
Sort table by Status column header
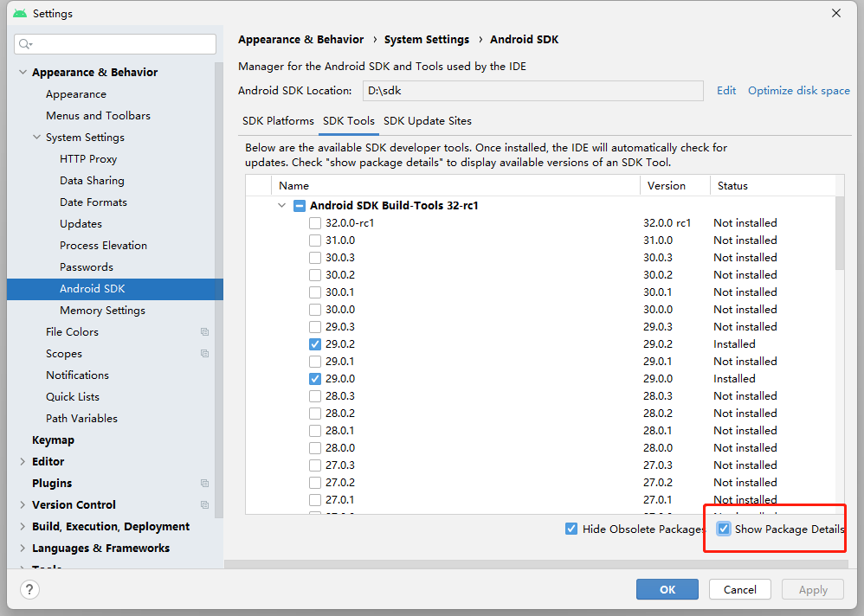tap(772, 186)
